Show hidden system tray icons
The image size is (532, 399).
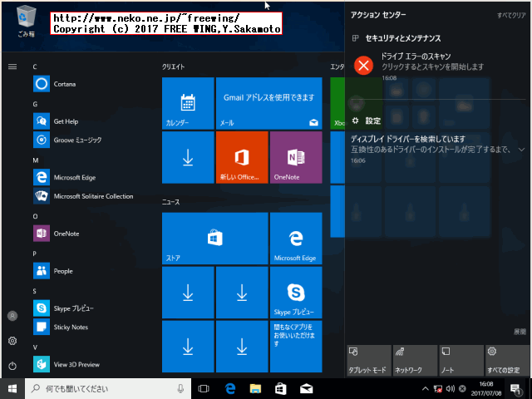425,388
